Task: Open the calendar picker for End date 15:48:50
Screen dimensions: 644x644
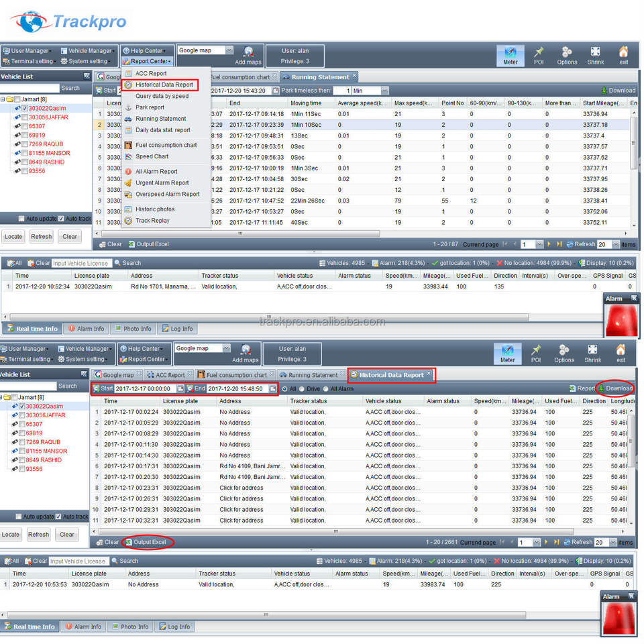Action: [272, 388]
